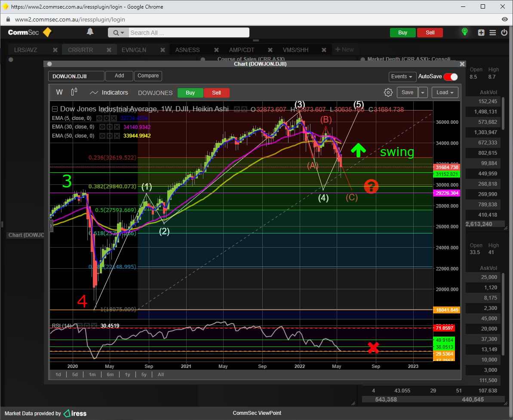This screenshot has height=420, width=513.
Task: Open the notifications bell
Action: point(90,32)
